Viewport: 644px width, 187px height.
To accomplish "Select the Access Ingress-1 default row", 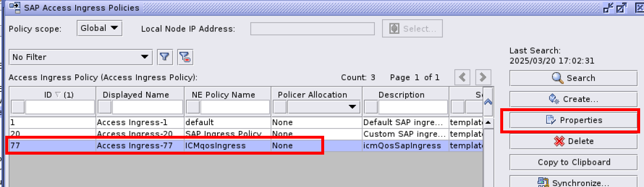I will tap(246, 122).
